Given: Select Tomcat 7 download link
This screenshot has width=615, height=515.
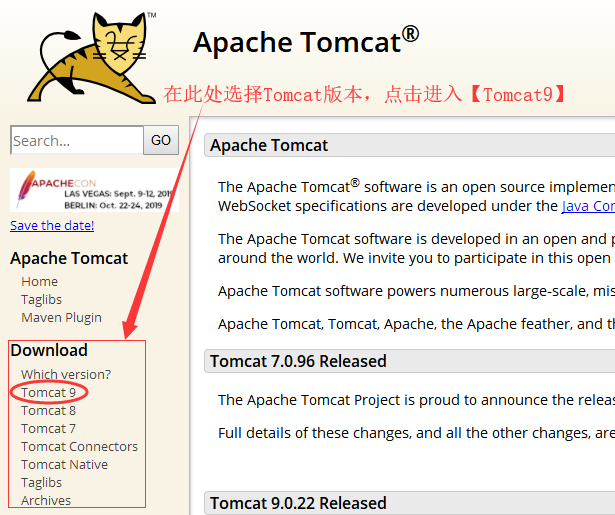Looking at the screenshot, I should [x=49, y=429].
